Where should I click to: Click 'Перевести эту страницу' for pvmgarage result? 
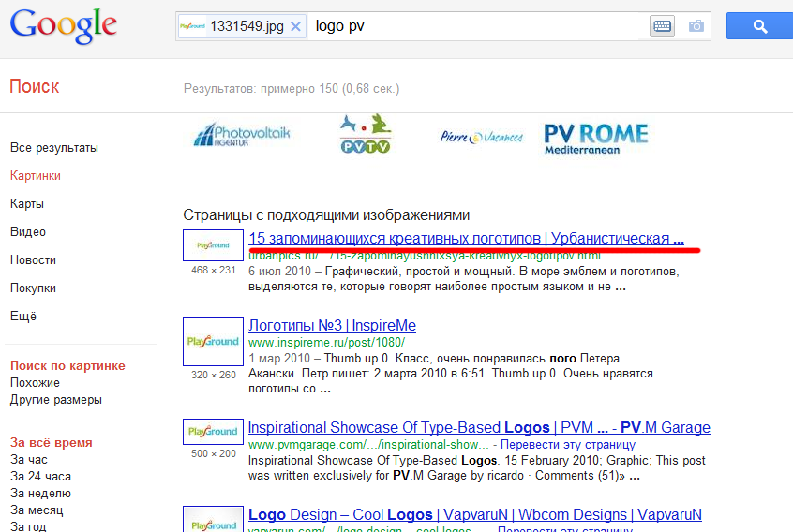pos(567,445)
